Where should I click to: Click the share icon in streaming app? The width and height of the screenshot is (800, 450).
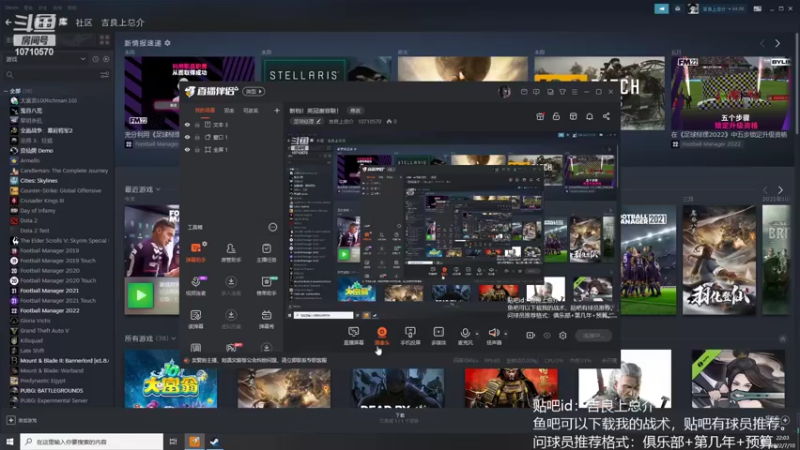pyautogui.click(x=606, y=116)
